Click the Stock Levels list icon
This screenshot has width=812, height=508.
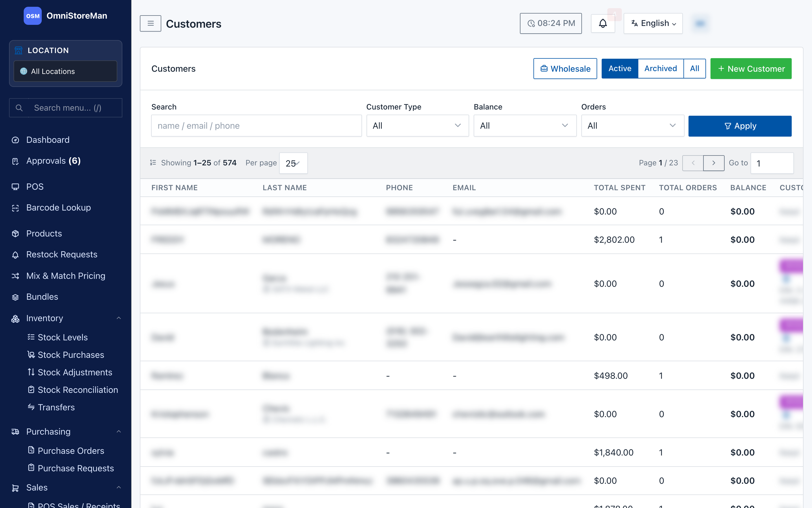pyautogui.click(x=31, y=337)
